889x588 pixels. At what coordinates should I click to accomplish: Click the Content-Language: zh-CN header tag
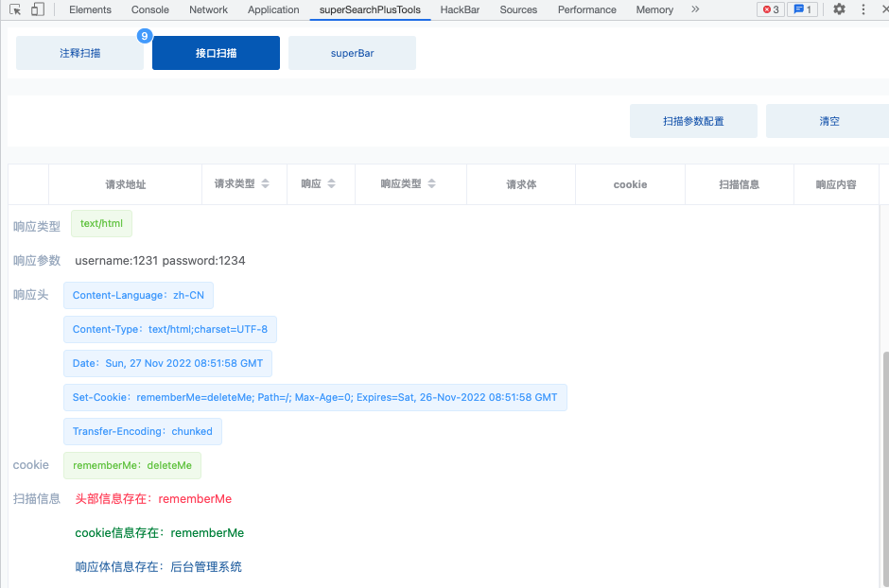point(138,295)
